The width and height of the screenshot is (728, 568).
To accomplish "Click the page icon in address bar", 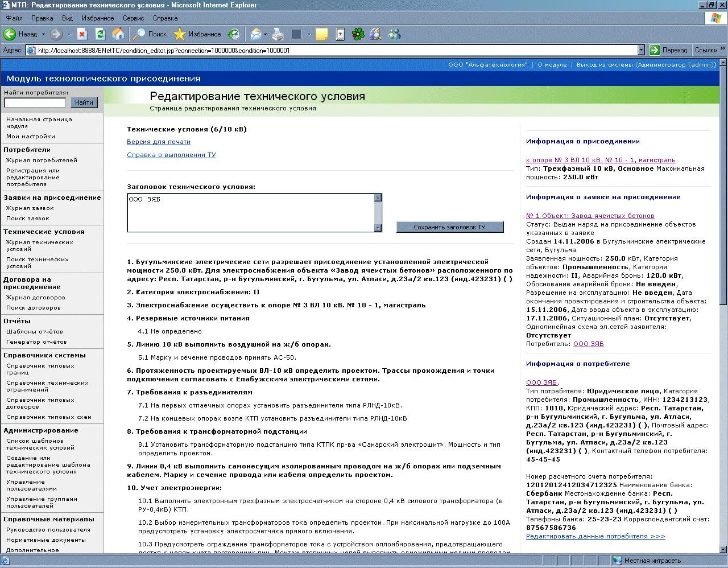I will pos(31,50).
